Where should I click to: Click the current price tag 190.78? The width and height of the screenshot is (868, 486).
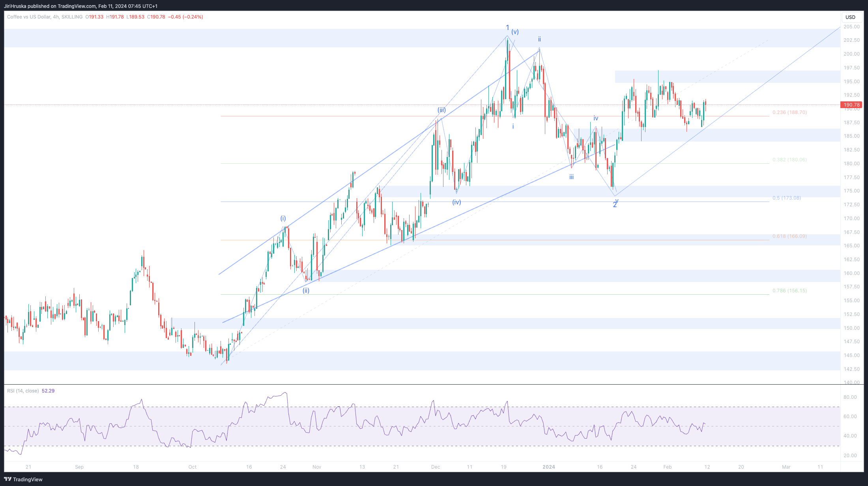click(851, 105)
